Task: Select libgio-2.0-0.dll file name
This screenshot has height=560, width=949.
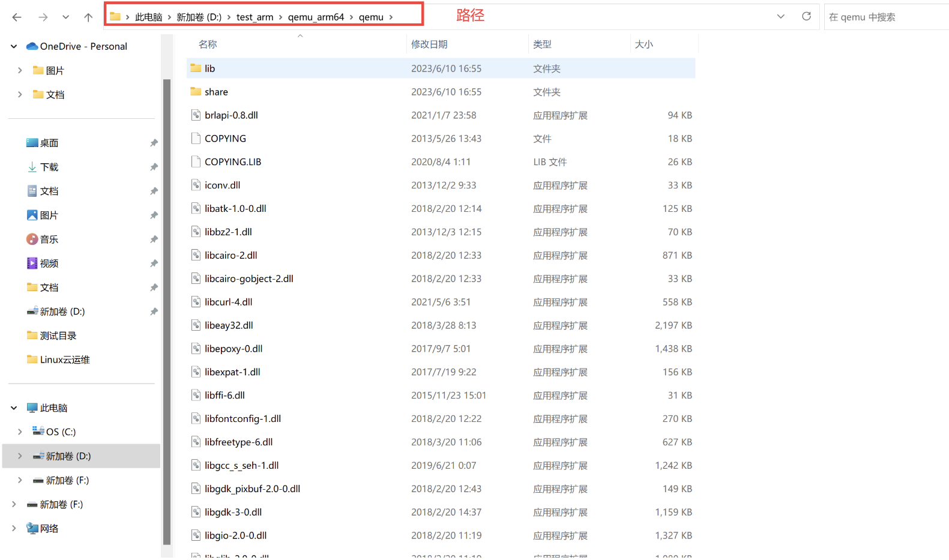Action: [235, 536]
